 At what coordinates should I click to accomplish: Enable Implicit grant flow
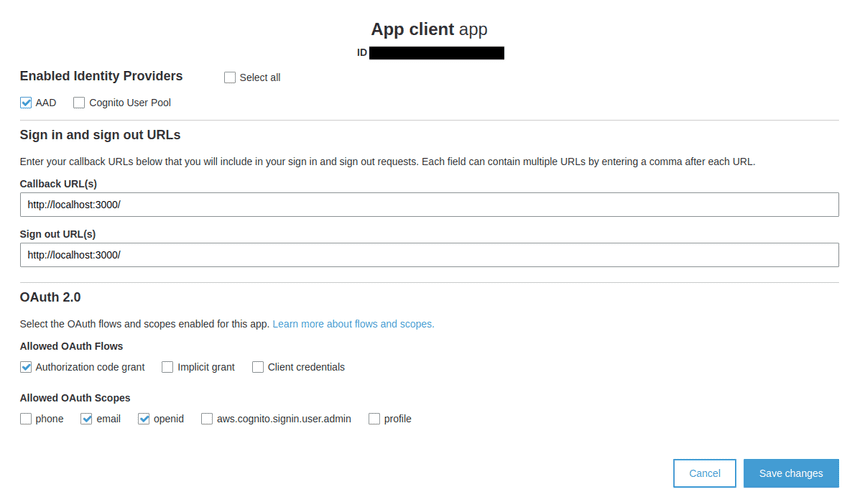point(167,367)
